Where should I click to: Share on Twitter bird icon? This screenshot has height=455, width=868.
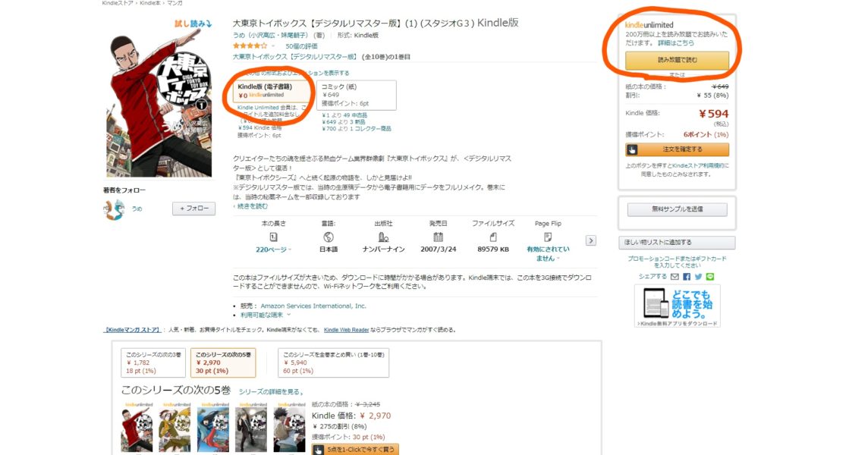[698, 277]
